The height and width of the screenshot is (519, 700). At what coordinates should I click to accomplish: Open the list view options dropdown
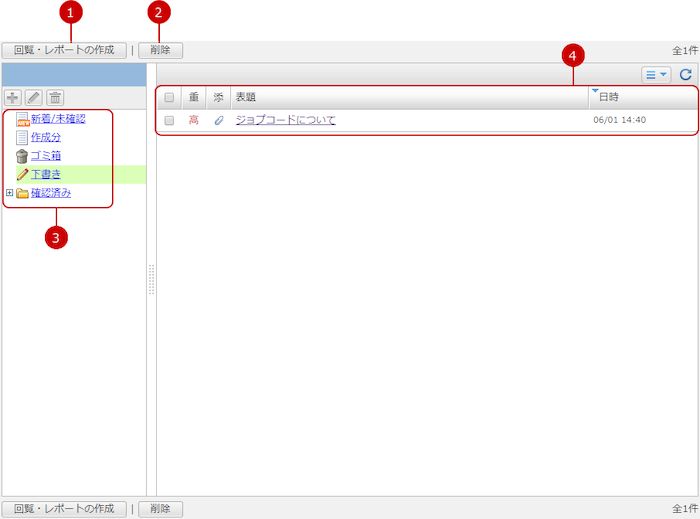[x=656, y=75]
